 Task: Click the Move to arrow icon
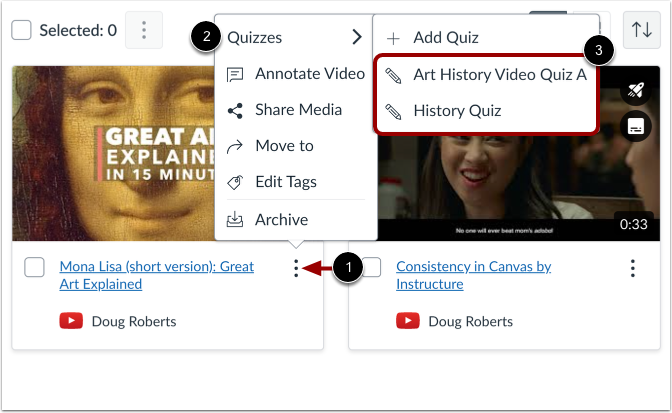coord(235,147)
